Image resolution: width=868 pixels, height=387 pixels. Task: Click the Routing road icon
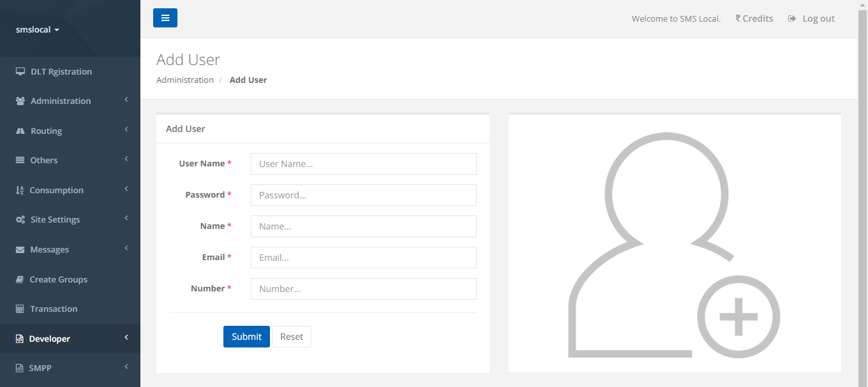(x=20, y=131)
